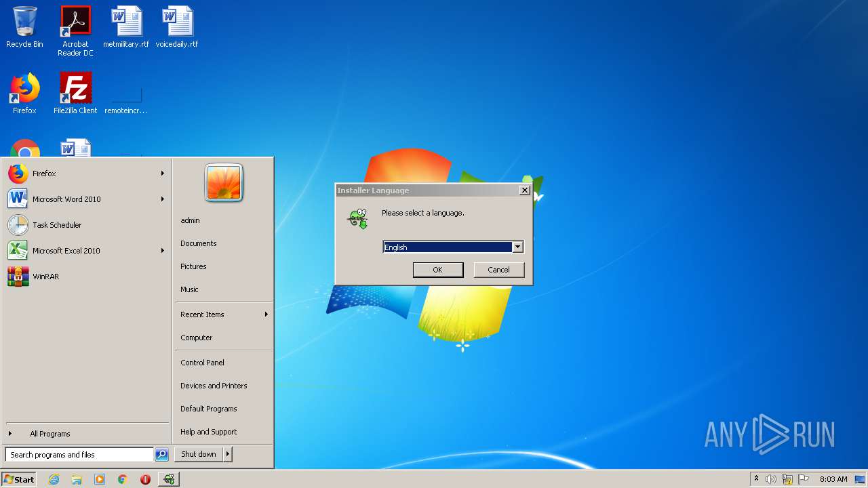Open the Action Center flag icon
The image size is (868, 488).
[x=804, y=479]
